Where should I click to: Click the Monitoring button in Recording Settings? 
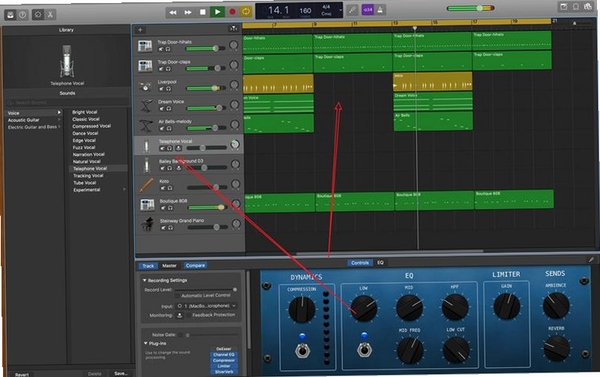[x=179, y=315]
